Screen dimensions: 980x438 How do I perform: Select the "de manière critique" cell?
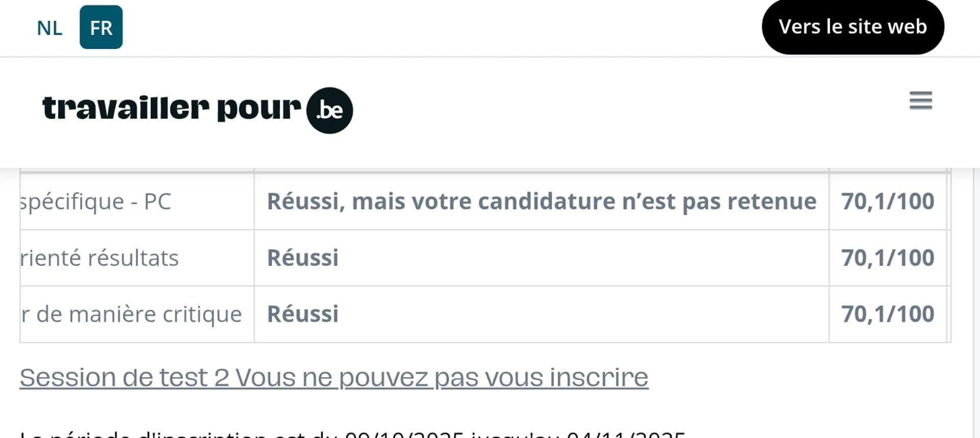[x=132, y=314]
